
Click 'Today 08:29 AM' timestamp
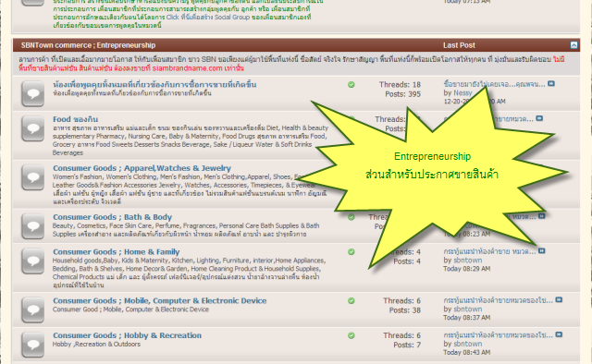click(x=466, y=269)
